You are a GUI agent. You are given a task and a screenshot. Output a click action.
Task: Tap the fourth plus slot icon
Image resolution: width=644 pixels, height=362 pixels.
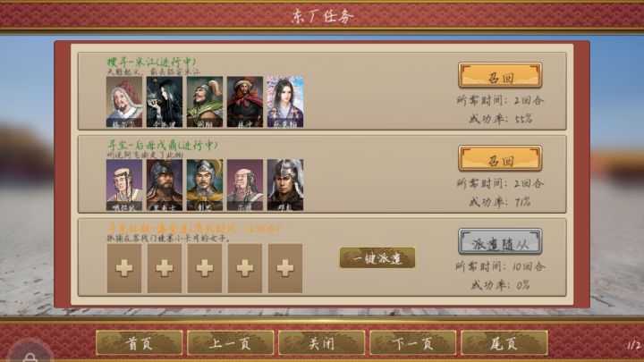[245, 268]
